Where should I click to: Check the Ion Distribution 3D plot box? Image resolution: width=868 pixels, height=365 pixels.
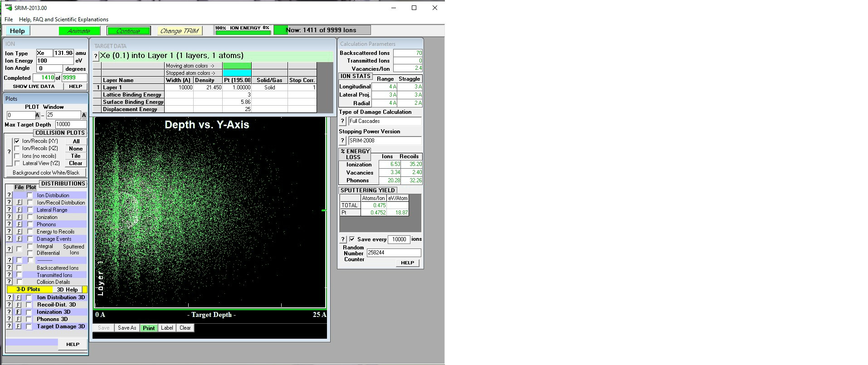(29, 297)
